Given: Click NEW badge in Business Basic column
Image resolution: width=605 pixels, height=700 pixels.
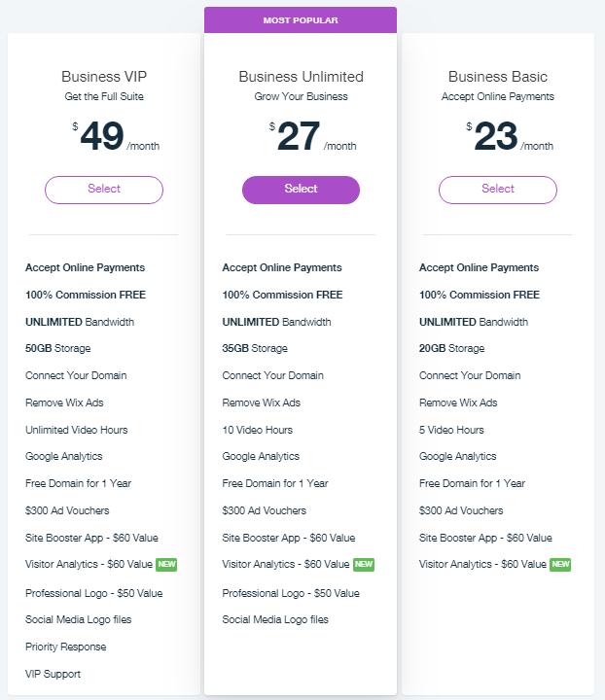Looking at the screenshot, I should pos(560,564).
